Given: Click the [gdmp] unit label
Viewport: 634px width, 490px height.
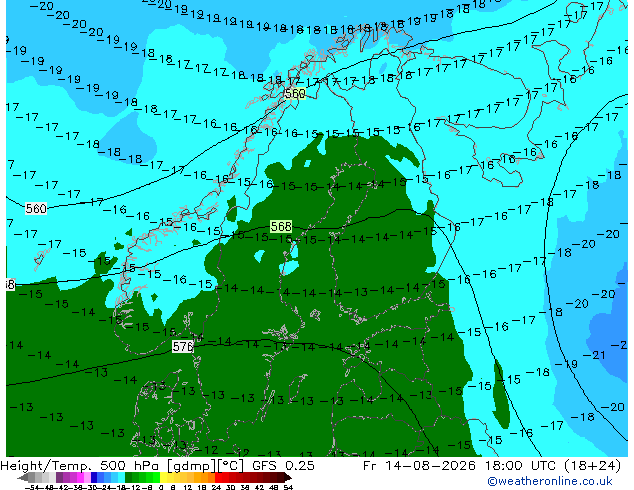Looking at the screenshot, I should click(x=192, y=466).
